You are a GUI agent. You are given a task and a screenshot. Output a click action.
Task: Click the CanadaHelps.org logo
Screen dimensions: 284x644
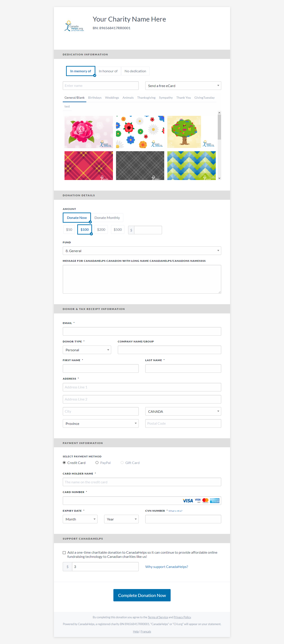pyautogui.click(x=74, y=26)
